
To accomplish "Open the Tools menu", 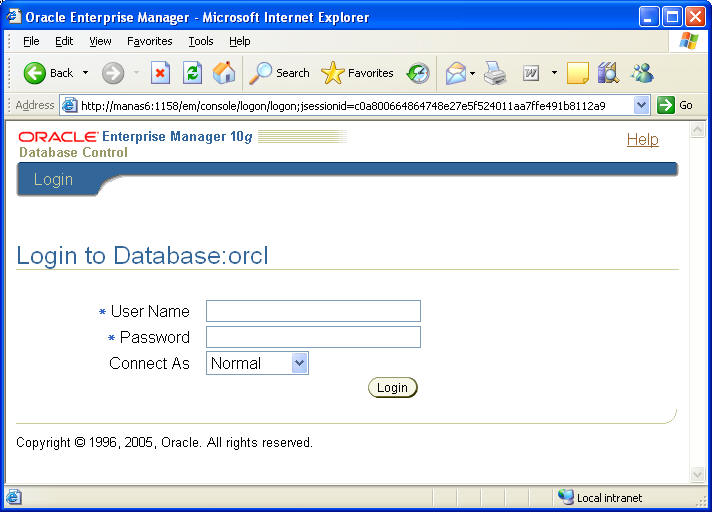I will tap(201, 41).
